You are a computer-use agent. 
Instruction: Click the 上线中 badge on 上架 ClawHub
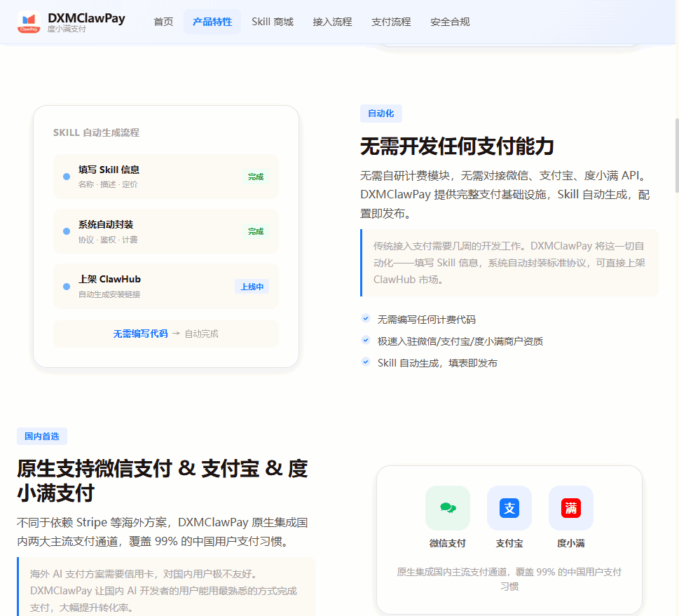coord(252,287)
